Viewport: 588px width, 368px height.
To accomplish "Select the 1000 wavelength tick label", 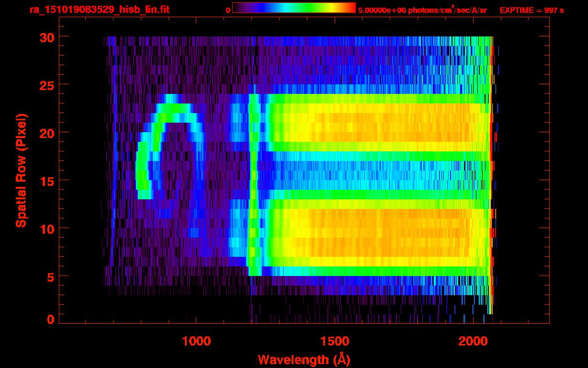I will (x=196, y=341).
